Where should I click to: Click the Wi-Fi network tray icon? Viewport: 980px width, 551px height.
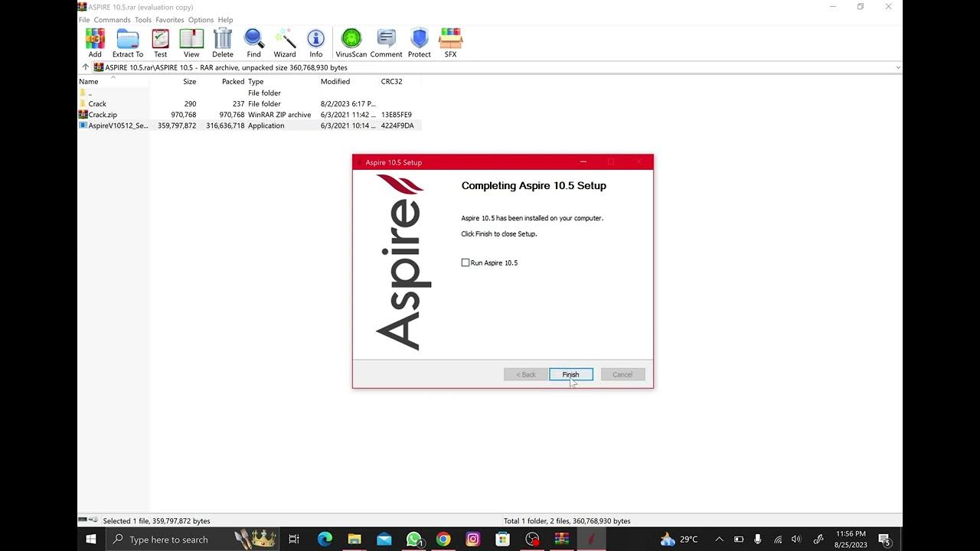[x=778, y=540]
